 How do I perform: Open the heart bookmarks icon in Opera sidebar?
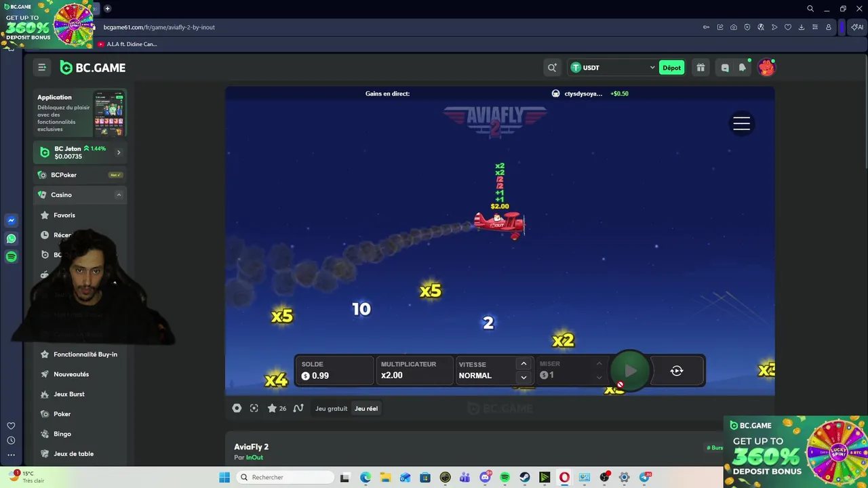coord(11,426)
